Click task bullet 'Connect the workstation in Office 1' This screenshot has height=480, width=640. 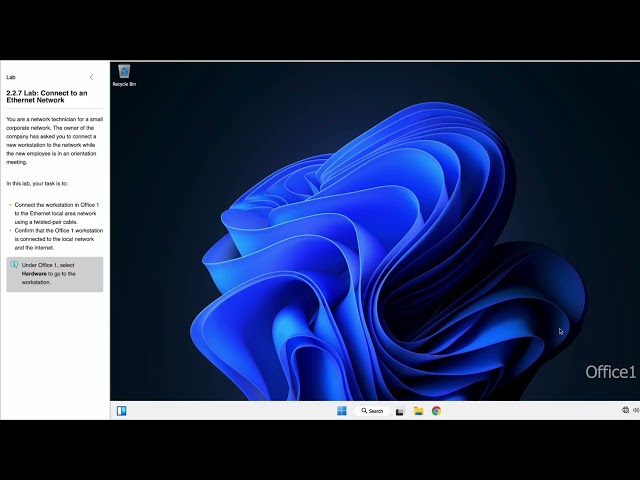57,213
